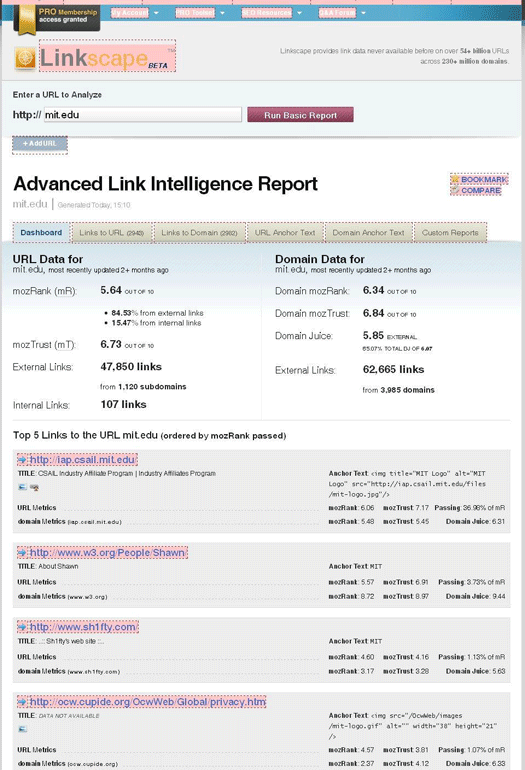This screenshot has width=525, height=770.
Task: Open the URL Anchor Text tab
Action: tap(285, 233)
